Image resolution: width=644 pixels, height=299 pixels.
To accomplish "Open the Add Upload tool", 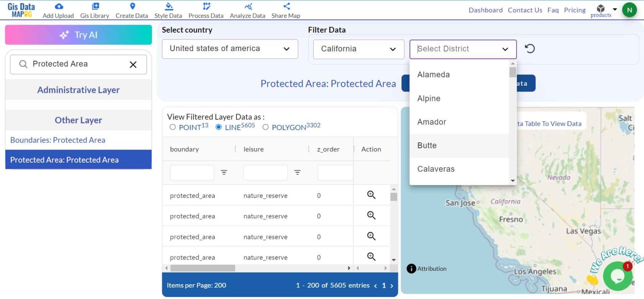I will (58, 9).
